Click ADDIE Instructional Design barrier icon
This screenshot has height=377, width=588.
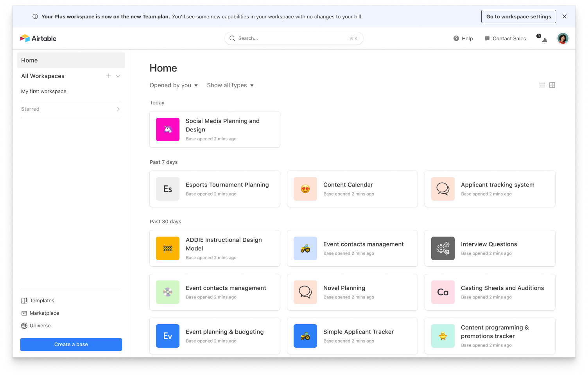[x=168, y=248]
